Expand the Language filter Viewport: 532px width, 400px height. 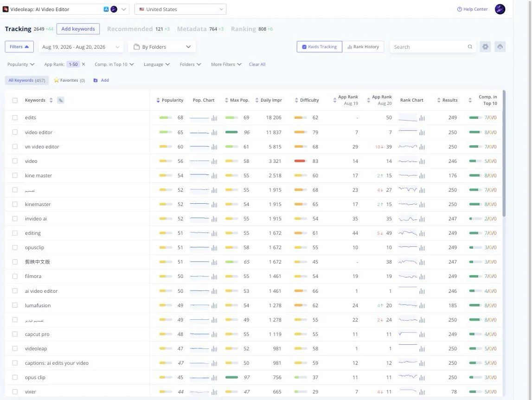pyautogui.click(x=157, y=64)
